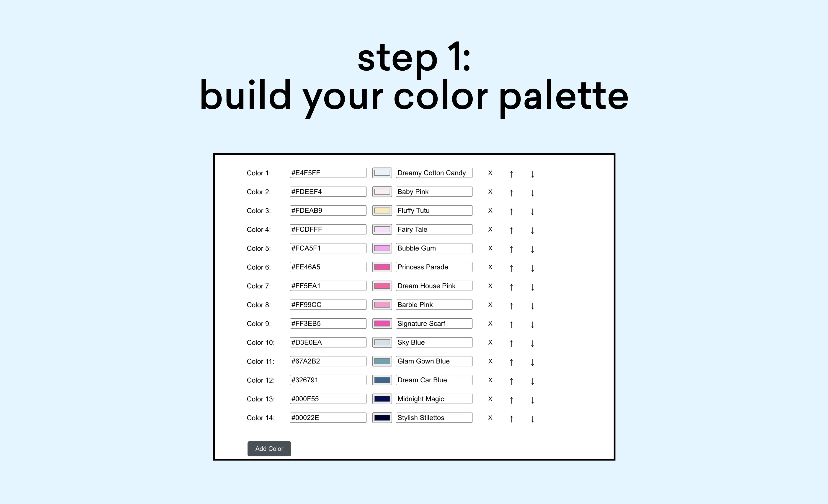Select the Baby Pink name field
The width and height of the screenshot is (828, 504).
click(x=434, y=191)
